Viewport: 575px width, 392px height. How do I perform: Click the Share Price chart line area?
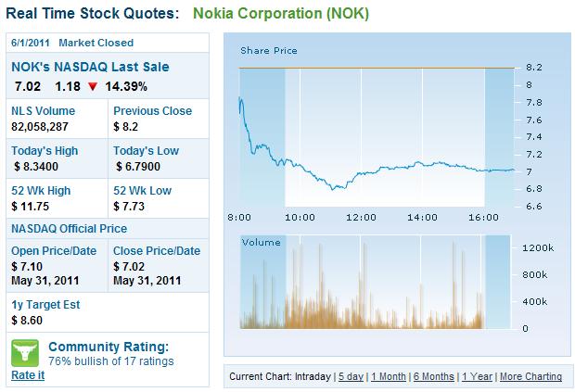(x=371, y=171)
